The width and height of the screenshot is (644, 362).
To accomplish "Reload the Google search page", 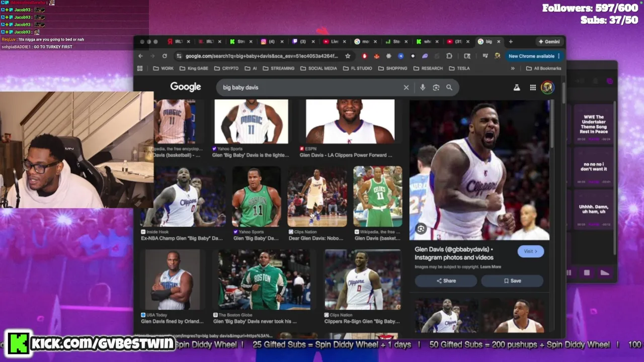I will [x=165, y=56].
